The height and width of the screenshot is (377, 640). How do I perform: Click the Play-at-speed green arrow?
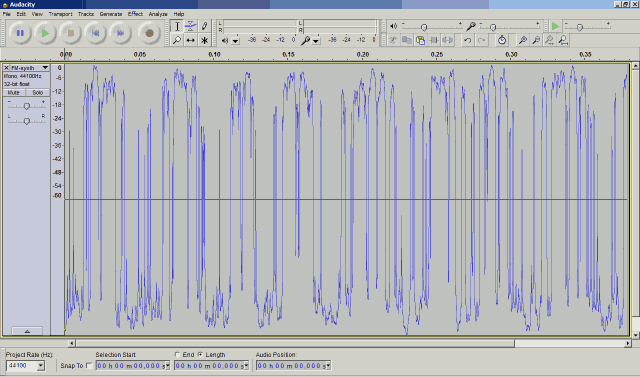555,27
